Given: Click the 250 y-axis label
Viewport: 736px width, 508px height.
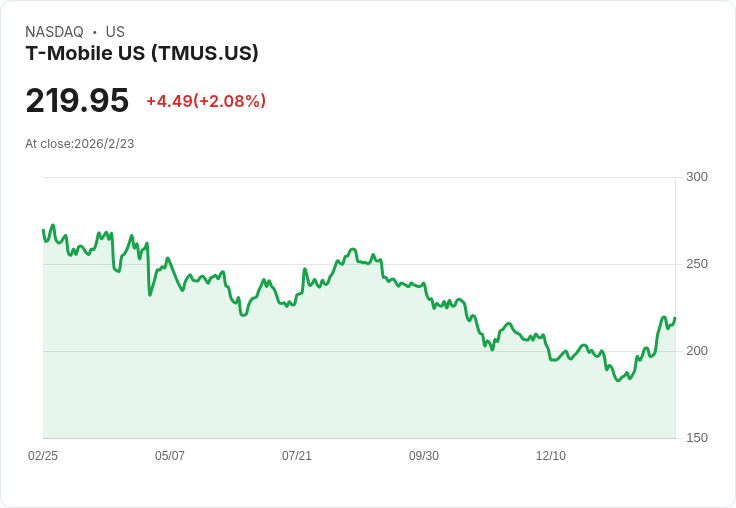Looking at the screenshot, I should point(697,264).
